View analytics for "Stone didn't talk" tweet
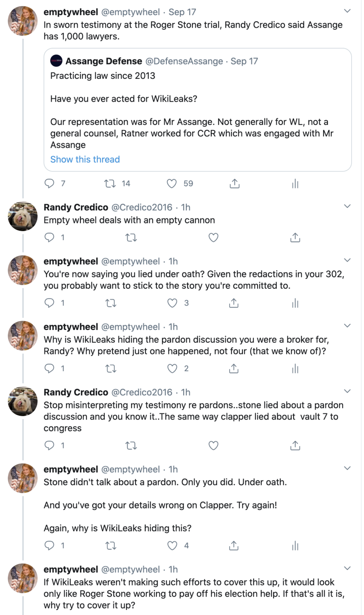The height and width of the screenshot is (615, 364). [295, 546]
